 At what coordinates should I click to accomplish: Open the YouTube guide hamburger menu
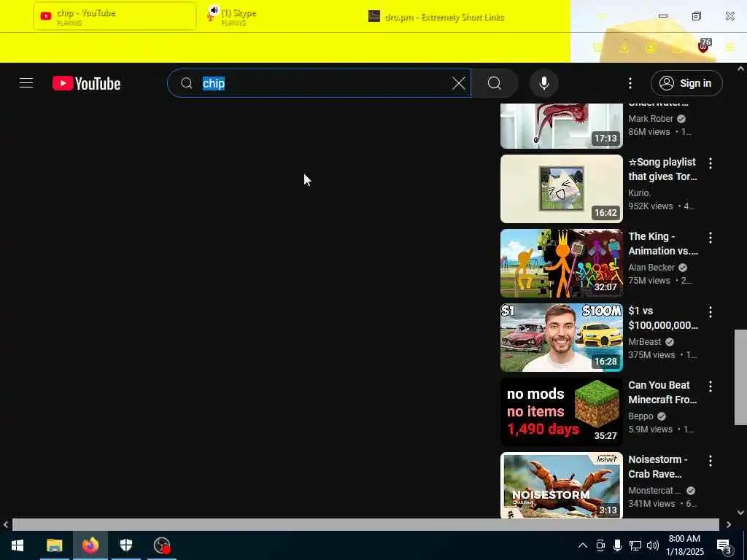(26, 83)
